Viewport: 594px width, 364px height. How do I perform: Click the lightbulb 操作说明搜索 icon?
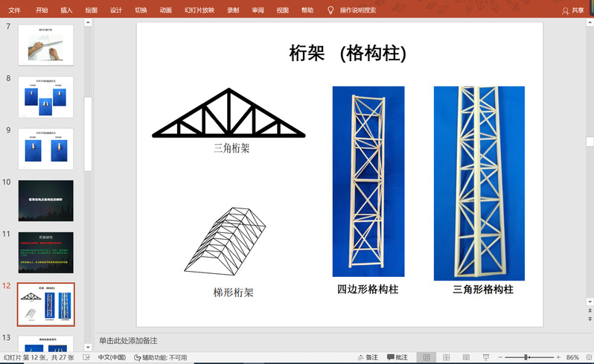[x=330, y=10]
